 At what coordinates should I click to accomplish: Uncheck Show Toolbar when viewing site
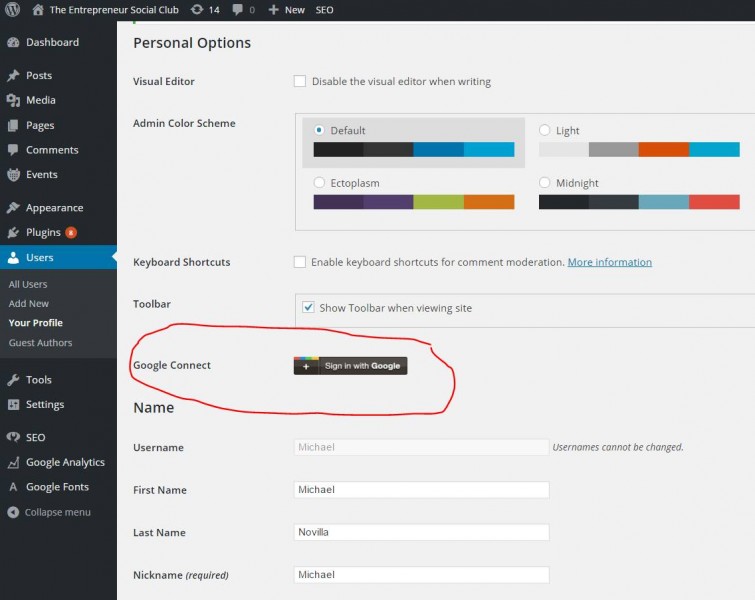click(309, 308)
